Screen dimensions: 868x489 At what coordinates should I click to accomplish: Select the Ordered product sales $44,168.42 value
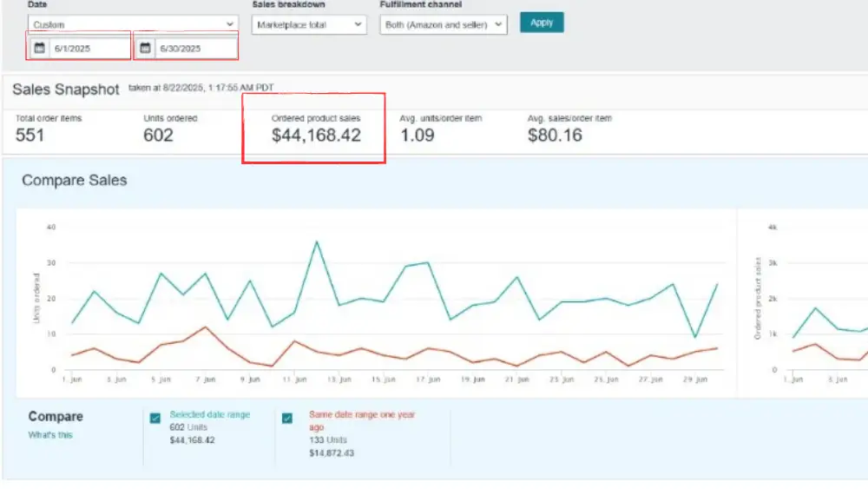tap(316, 135)
